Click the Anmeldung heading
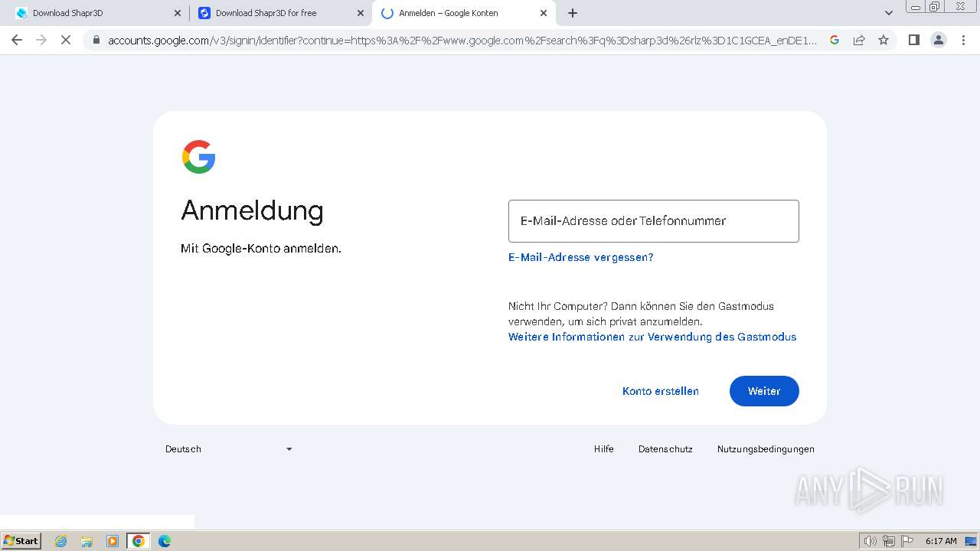 click(x=252, y=210)
